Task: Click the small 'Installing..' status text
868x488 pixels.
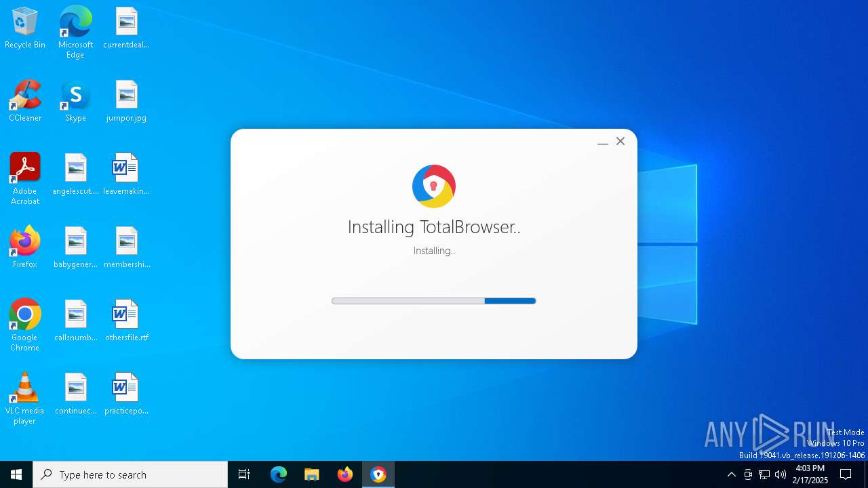Action: (434, 251)
